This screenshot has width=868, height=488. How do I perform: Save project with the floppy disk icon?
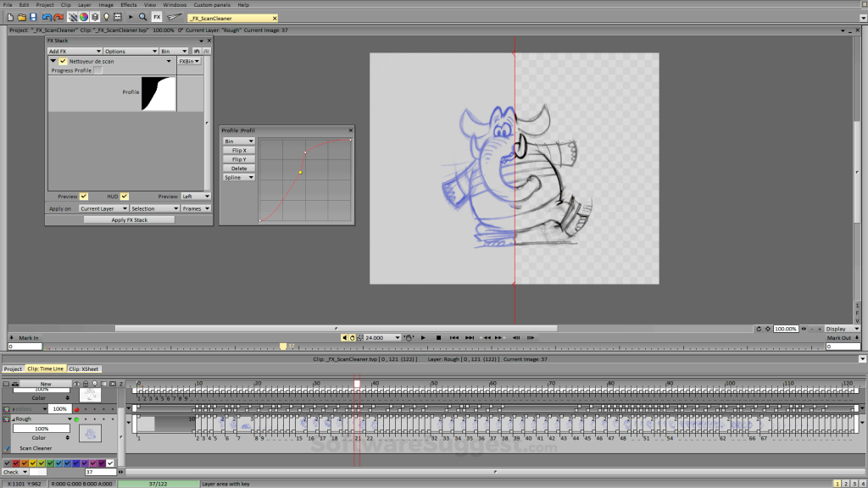pos(33,17)
